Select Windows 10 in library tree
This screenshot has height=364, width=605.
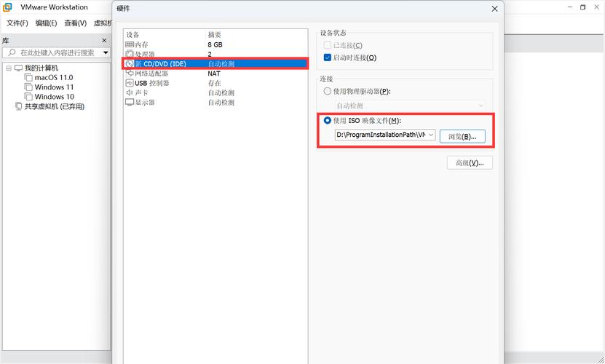click(54, 97)
